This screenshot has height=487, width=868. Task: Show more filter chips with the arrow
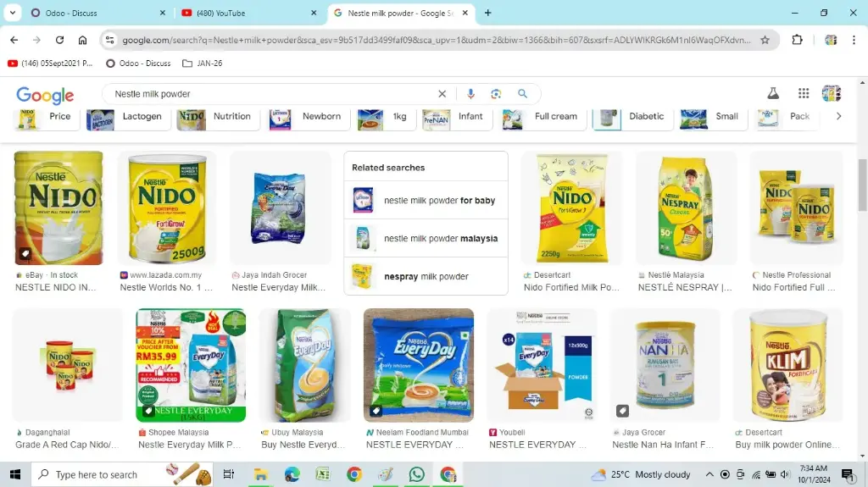tap(838, 116)
